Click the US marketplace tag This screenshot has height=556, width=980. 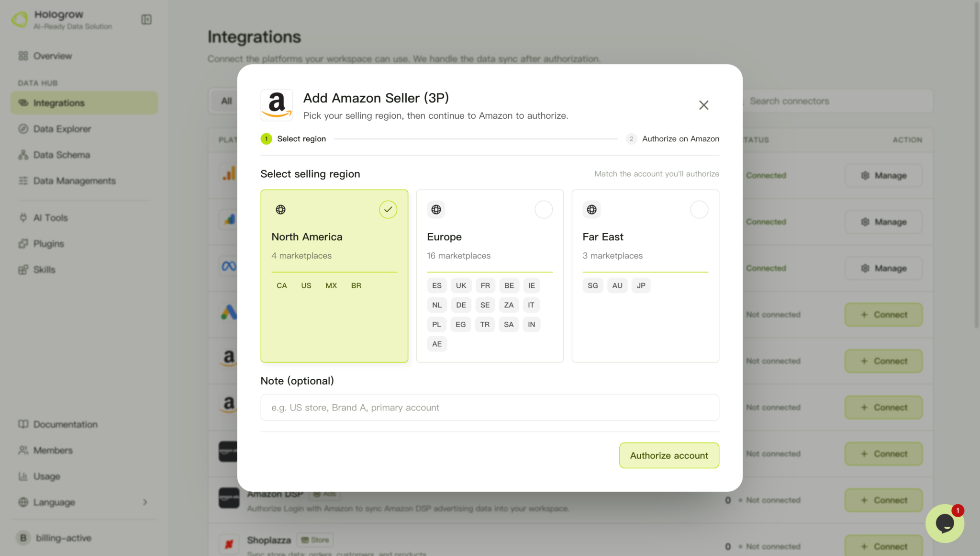(x=306, y=285)
